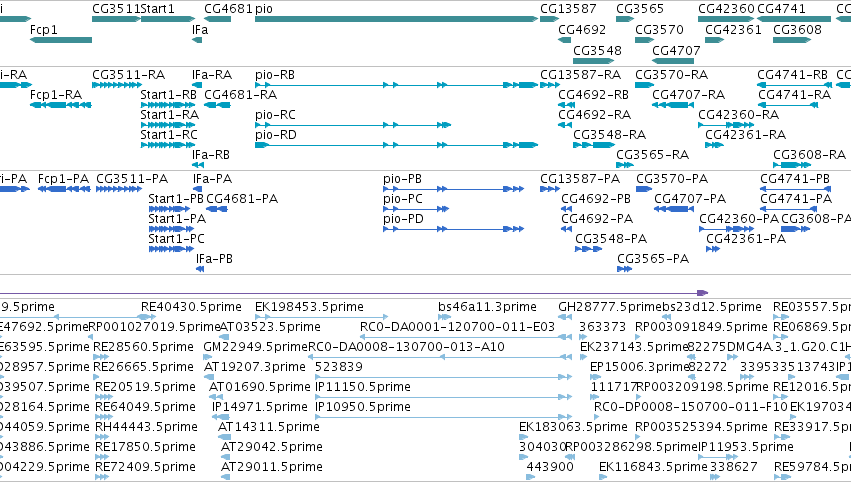
Task: Click the RC0-DA0008-130700-013-A10 label
Action: [407, 347]
